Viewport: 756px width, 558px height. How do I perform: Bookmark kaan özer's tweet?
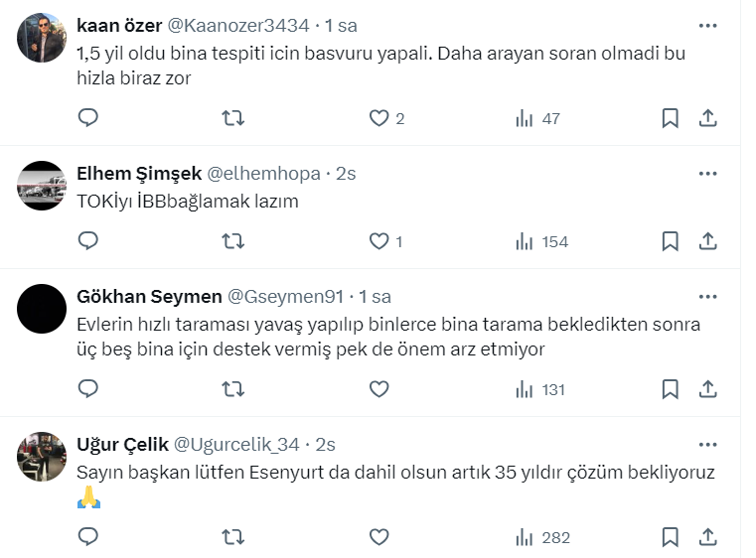(671, 119)
